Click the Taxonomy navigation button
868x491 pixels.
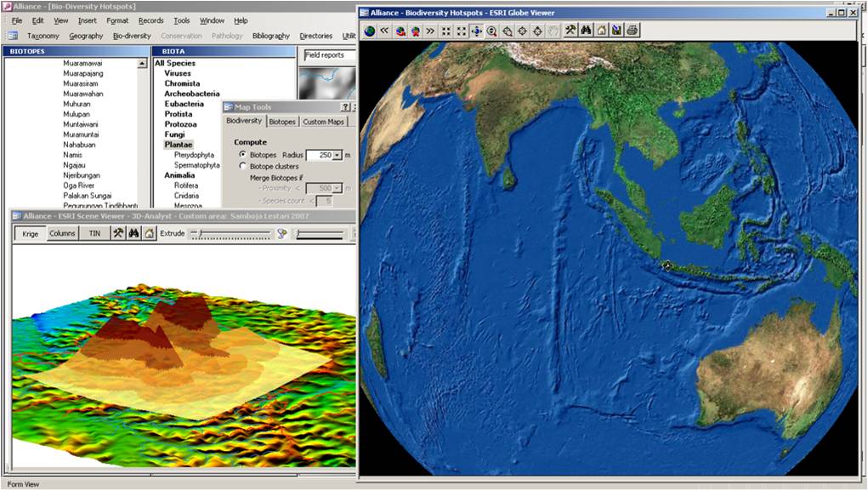[x=43, y=36]
